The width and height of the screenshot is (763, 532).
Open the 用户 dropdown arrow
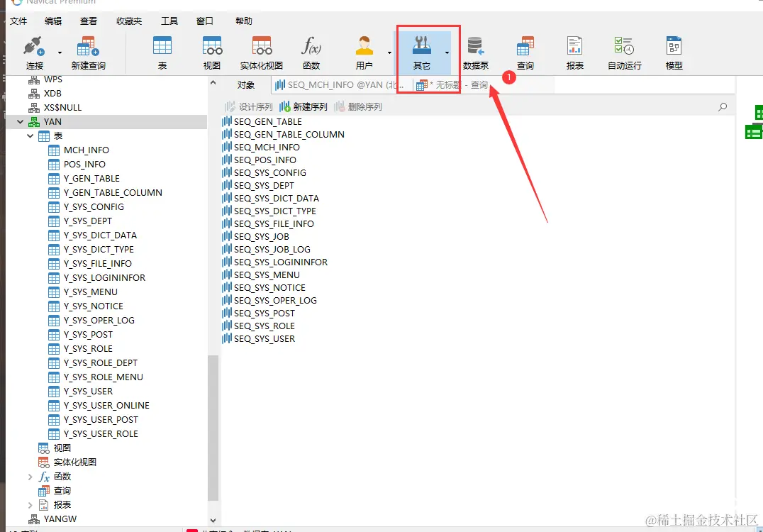click(x=389, y=52)
